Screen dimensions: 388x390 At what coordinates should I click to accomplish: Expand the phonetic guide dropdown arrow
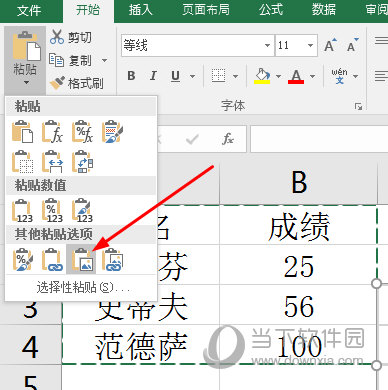coord(356,77)
